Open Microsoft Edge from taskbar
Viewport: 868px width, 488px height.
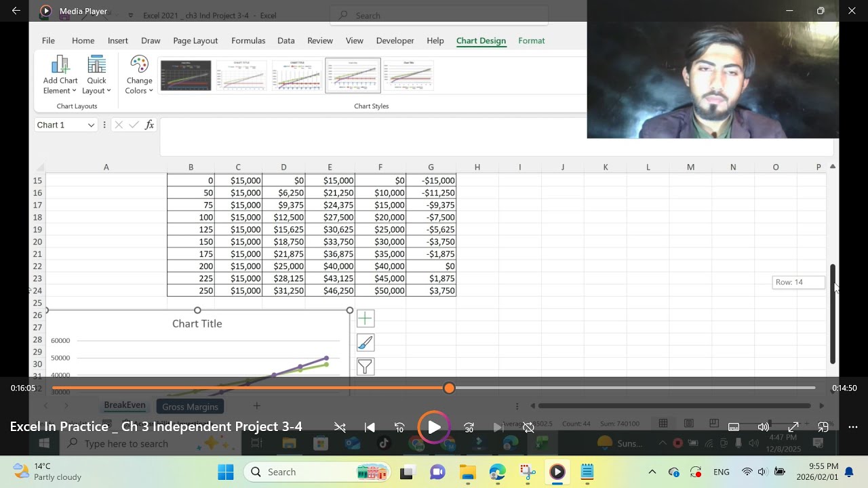498,472
